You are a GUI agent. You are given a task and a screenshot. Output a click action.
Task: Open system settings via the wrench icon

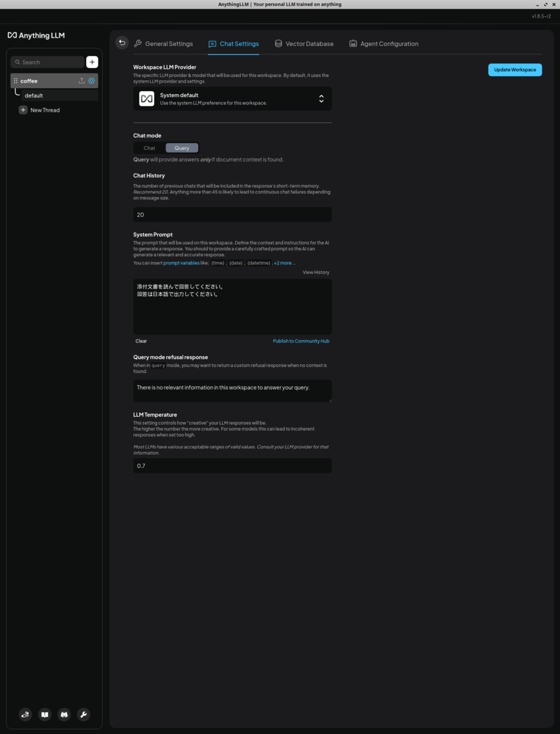coord(83,714)
